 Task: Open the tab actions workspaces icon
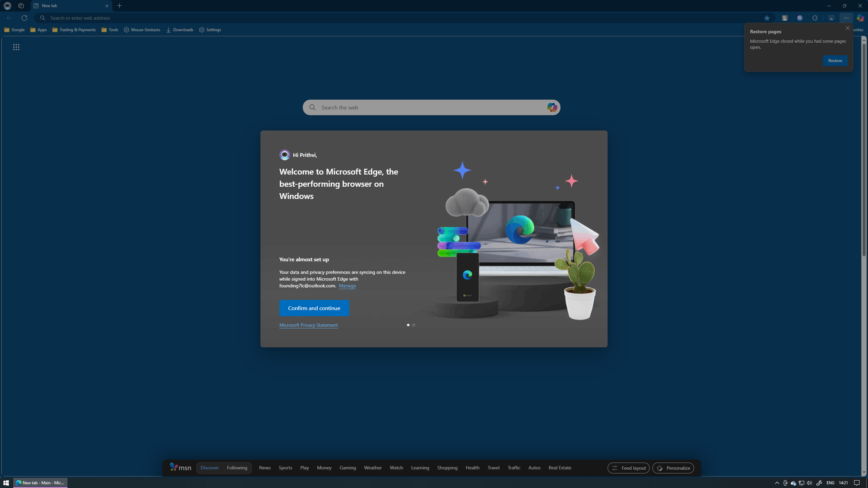coord(21,6)
